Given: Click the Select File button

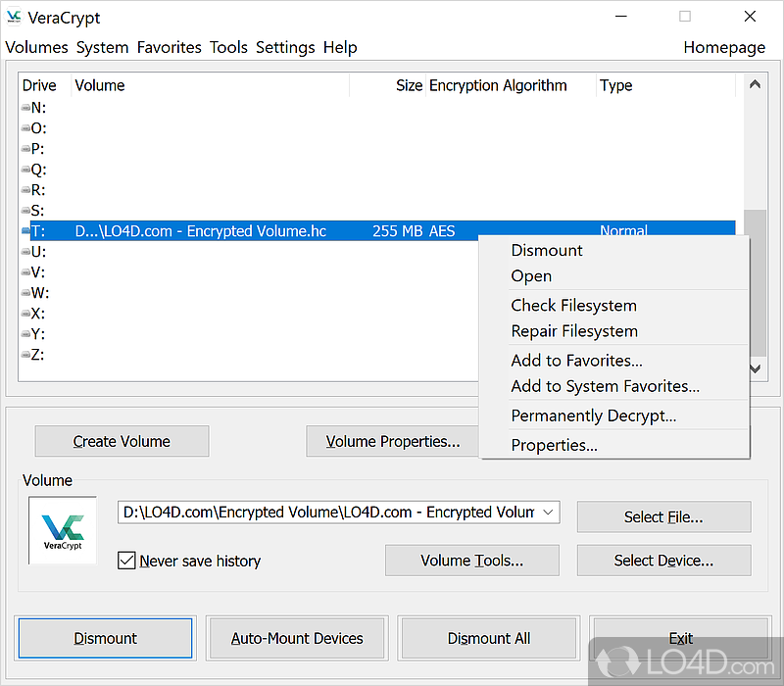Looking at the screenshot, I should [x=663, y=517].
